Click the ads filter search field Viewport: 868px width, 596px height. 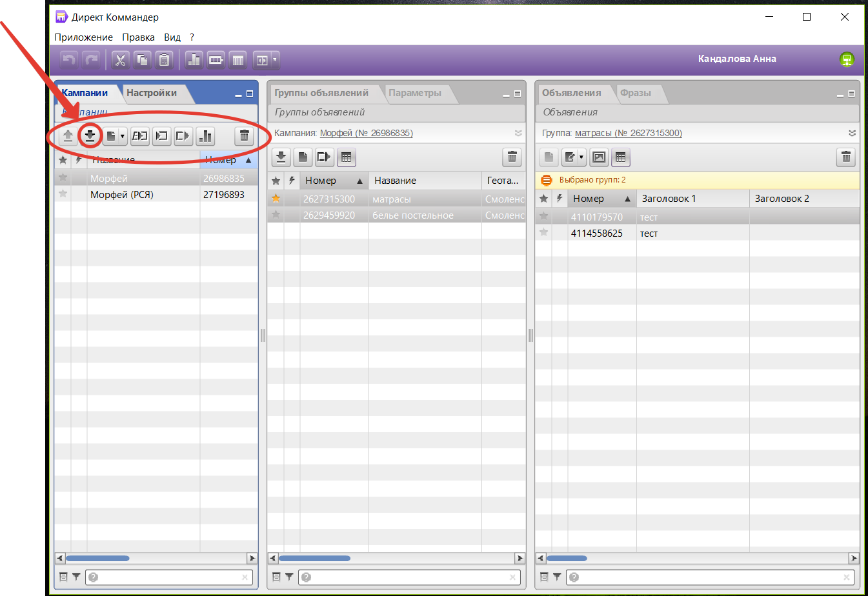click(x=710, y=577)
